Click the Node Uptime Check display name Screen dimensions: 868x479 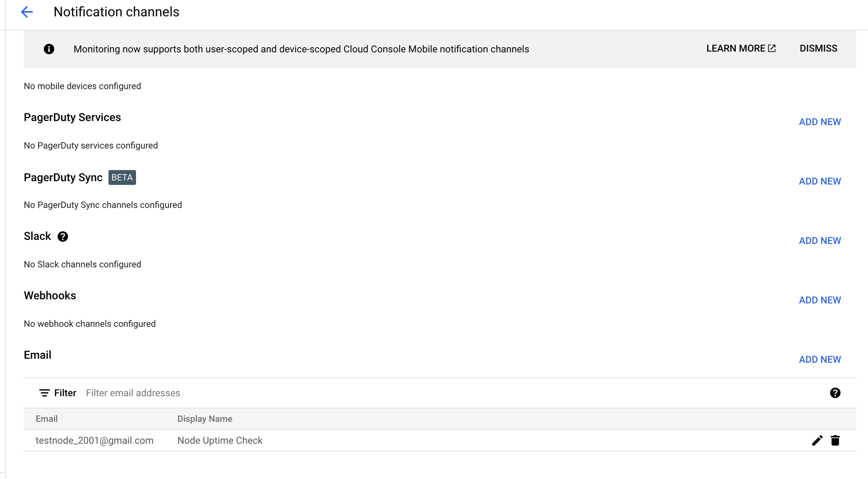[220, 440]
